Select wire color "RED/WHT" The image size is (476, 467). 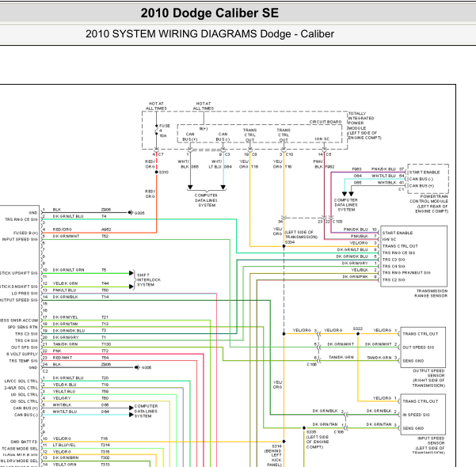click(63, 358)
